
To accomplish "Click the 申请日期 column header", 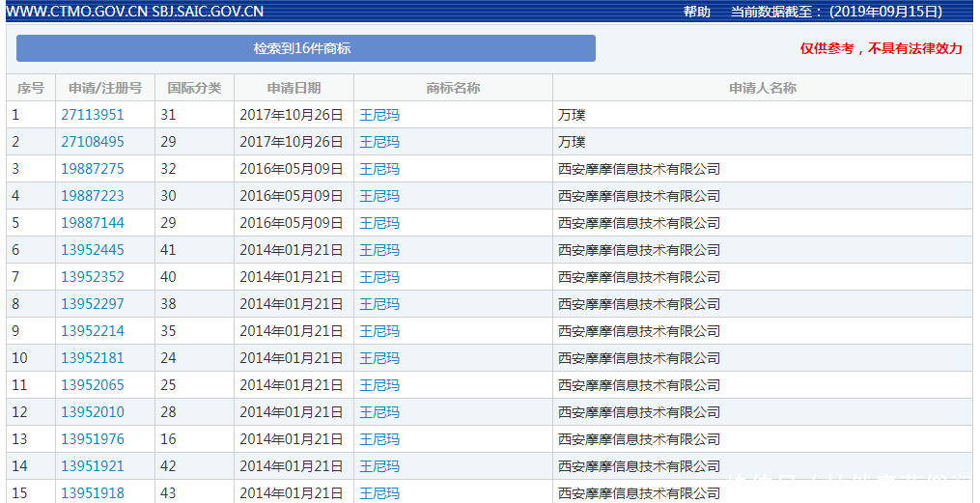I will [294, 88].
